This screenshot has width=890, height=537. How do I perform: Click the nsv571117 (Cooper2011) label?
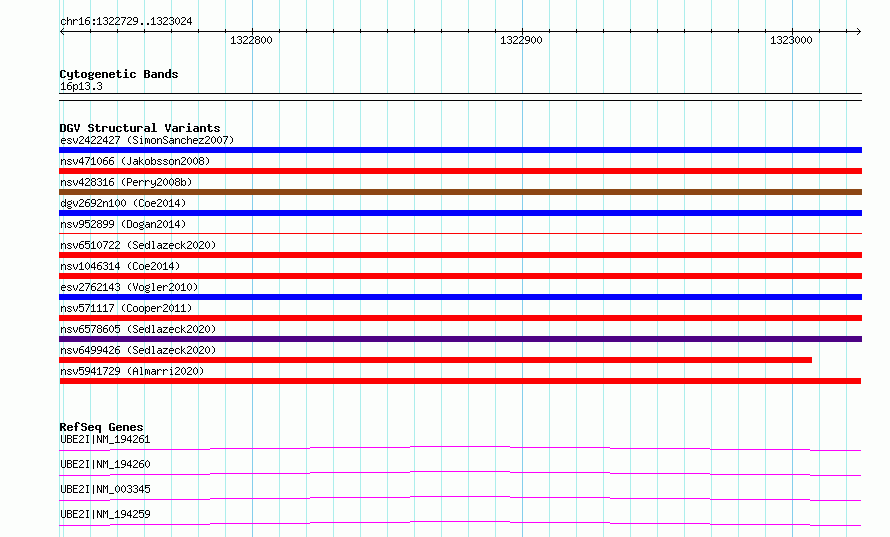point(126,308)
